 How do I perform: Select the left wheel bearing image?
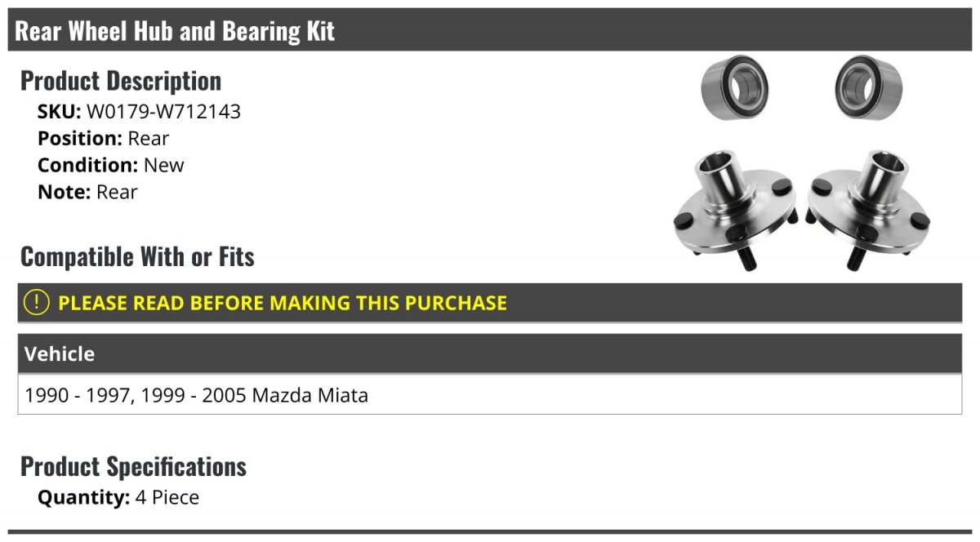point(735,87)
